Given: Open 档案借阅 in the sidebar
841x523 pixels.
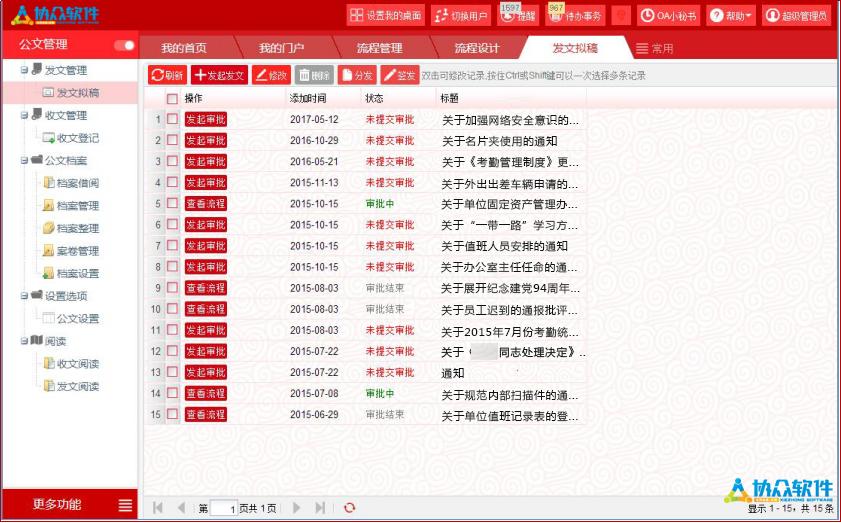Looking at the screenshot, I should 78,183.
